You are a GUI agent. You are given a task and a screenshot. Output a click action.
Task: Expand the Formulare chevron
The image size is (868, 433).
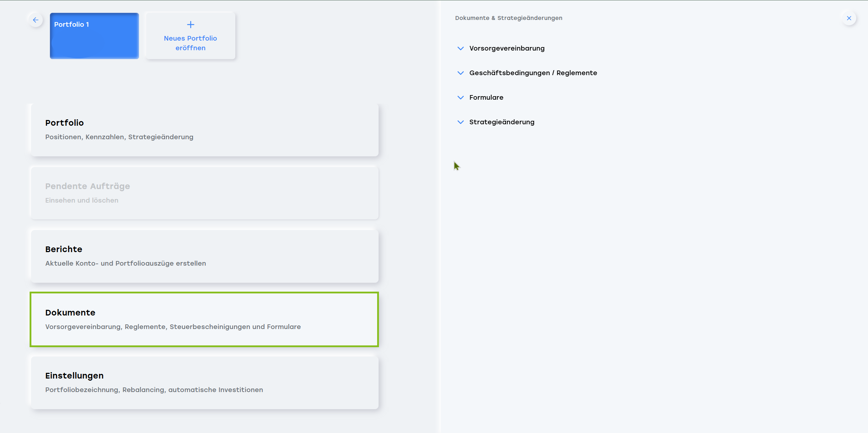pos(461,98)
